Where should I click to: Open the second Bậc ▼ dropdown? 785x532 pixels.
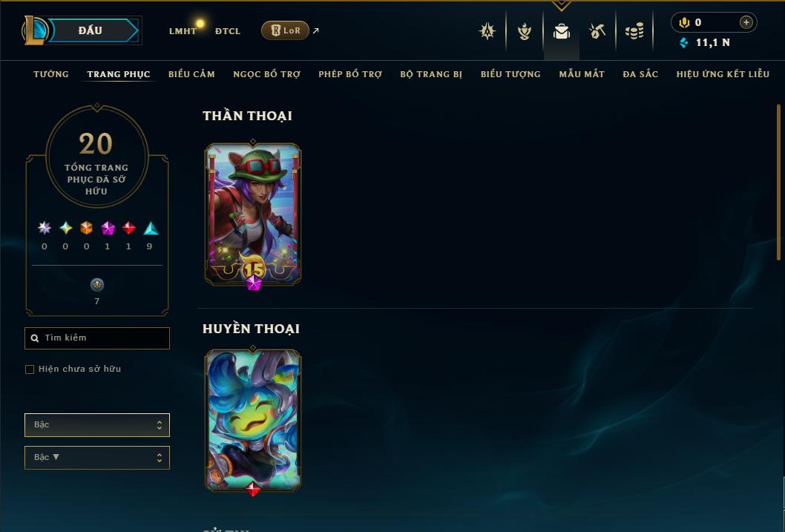point(97,457)
